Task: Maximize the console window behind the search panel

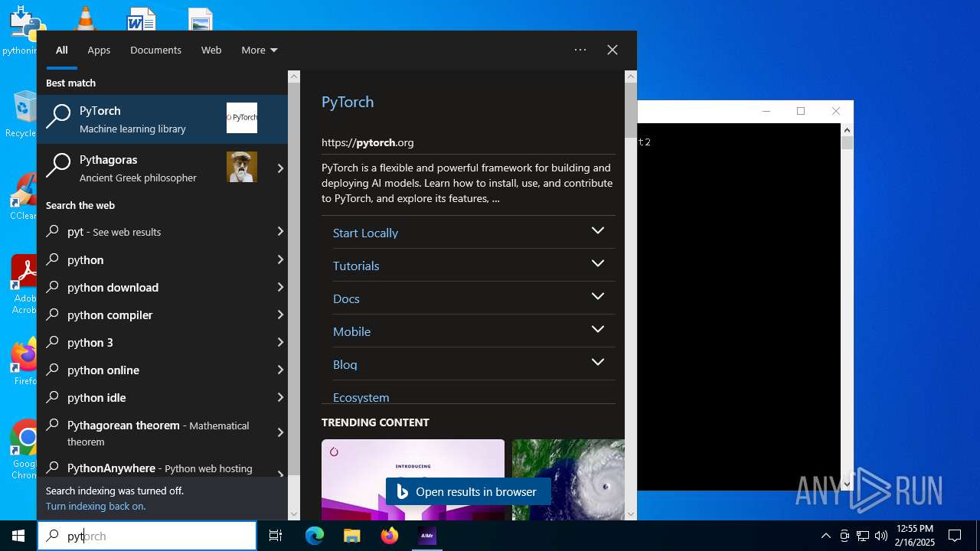Action: (801, 111)
